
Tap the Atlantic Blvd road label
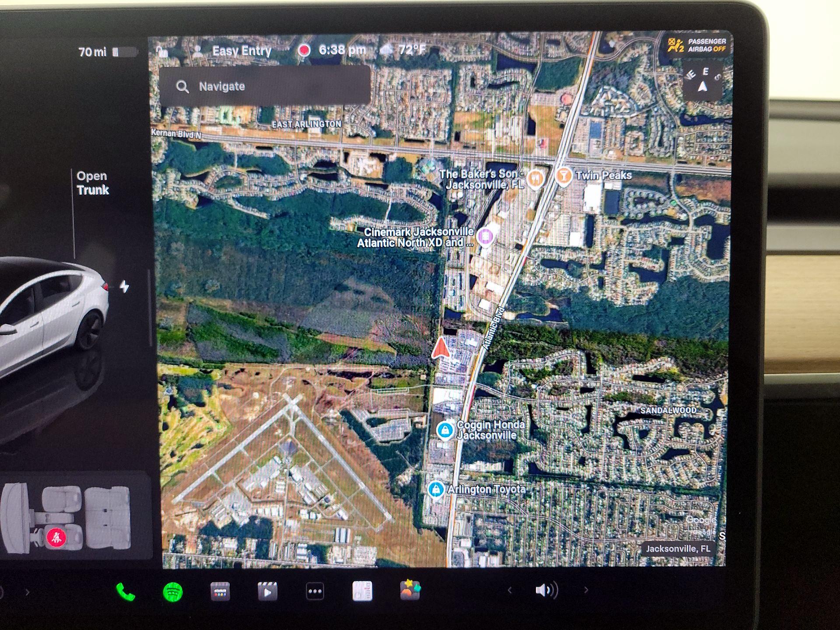493,328
